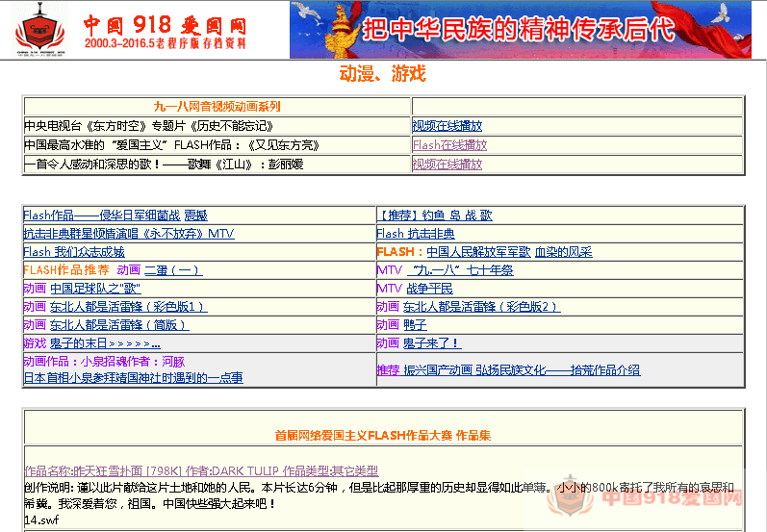
Task: Click the red patriotic banner image
Action: click(521, 30)
